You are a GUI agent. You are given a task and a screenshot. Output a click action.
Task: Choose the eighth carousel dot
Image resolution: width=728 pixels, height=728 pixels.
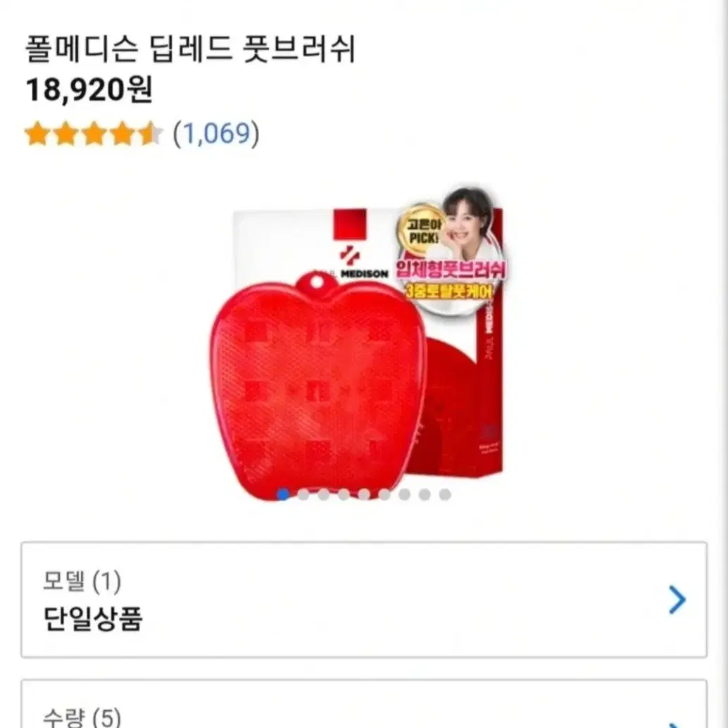425,494
